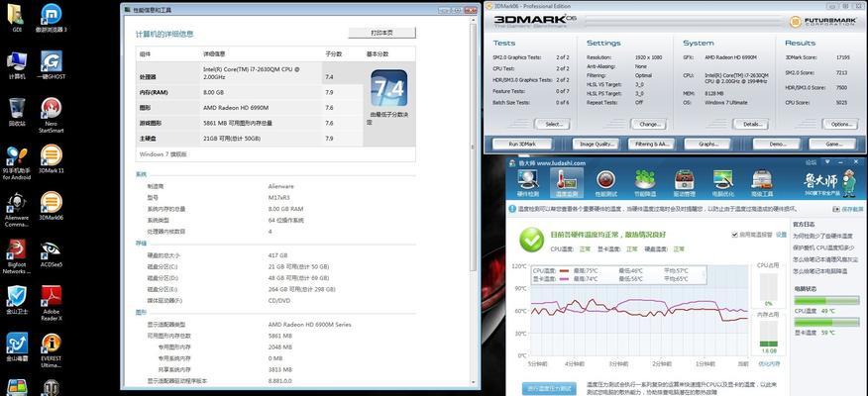Click the 内存占用 1.6 GB usage meter
Viewport: 868px width, 396px height.
pyautogui.click(x=768, y=338)
